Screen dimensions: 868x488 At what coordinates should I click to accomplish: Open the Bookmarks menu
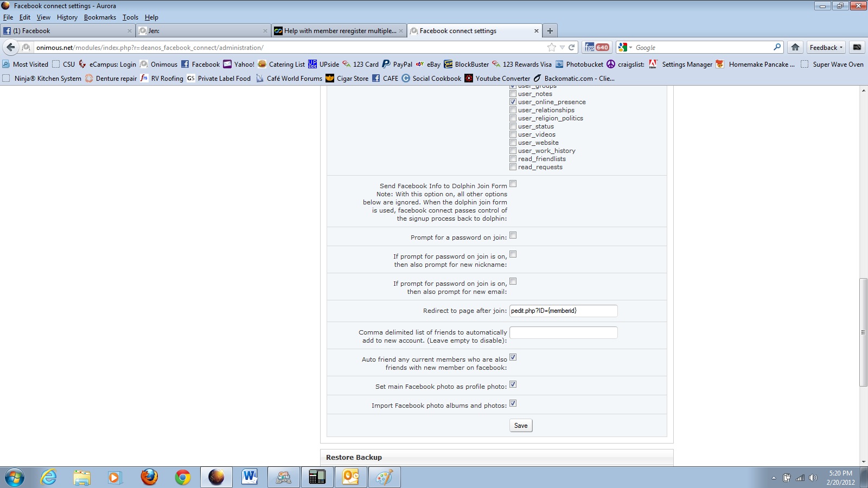[100, 17]
